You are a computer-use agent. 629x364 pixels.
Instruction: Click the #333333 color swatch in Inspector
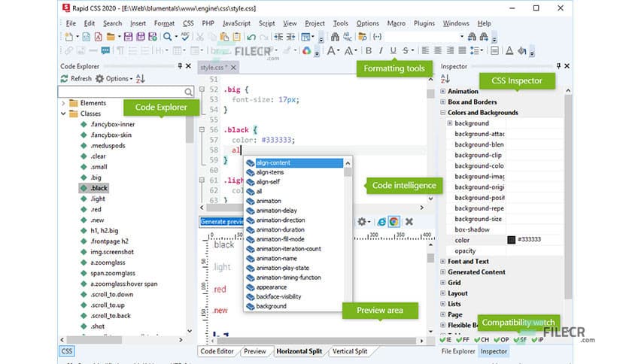click(x=511, y=240)
